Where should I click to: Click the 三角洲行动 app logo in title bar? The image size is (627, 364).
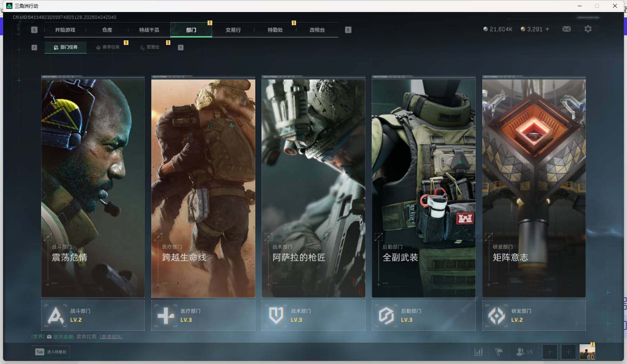click(x=10, y=6)
